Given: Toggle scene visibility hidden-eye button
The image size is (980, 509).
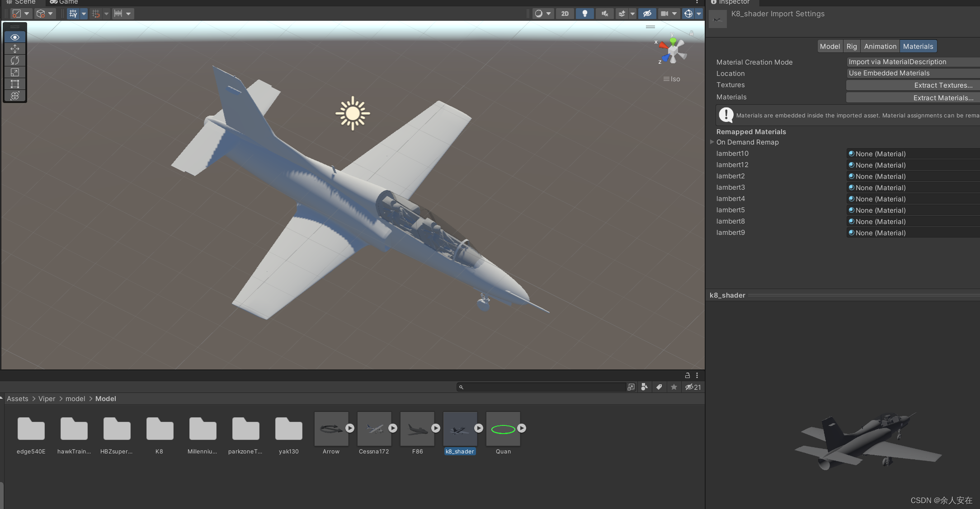Looking at the screenshot, I should tap(647, 14).
